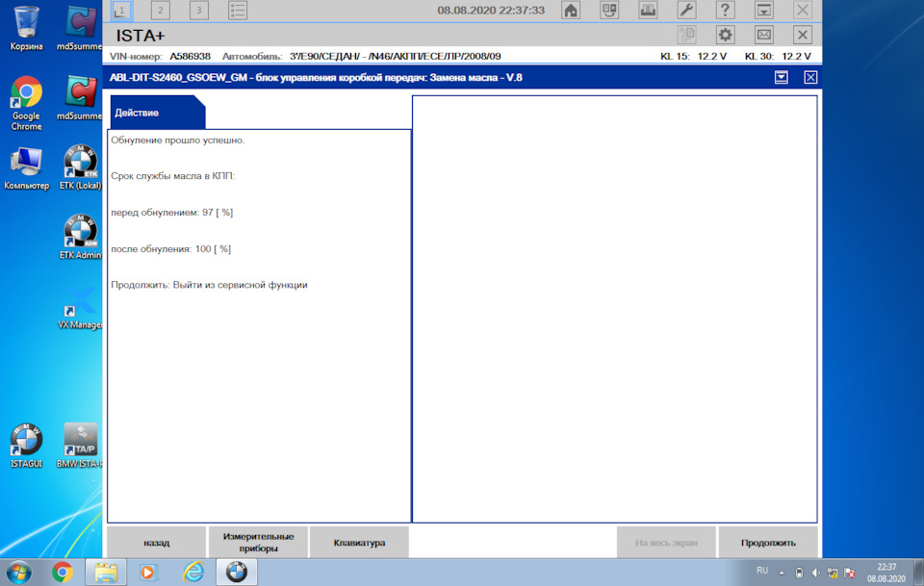Open VX Manager desktop shortcut
This screenshot has width=924, height=586.
click(x=80, y=308)
